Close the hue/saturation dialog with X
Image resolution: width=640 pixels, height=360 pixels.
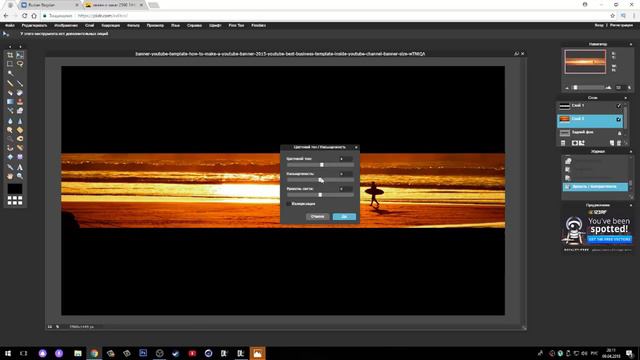[356, 147]
